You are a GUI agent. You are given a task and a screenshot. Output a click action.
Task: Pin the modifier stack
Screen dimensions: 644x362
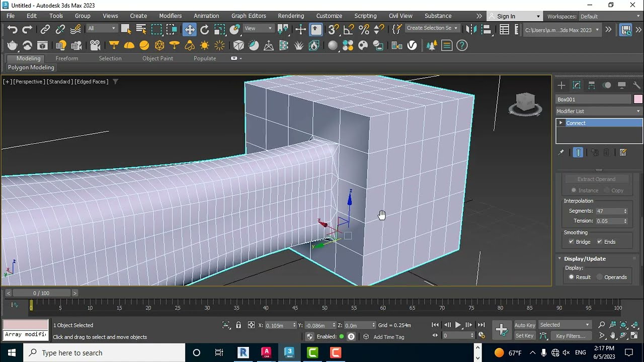pos(561,152)
